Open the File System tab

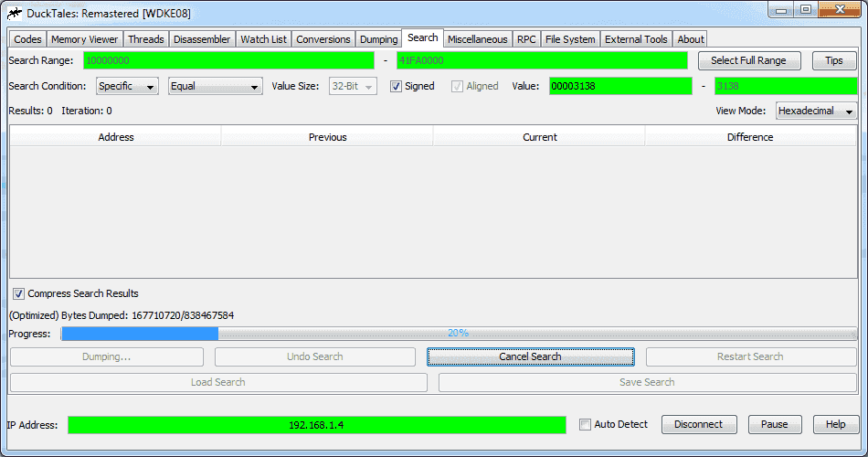click(570, 39)
